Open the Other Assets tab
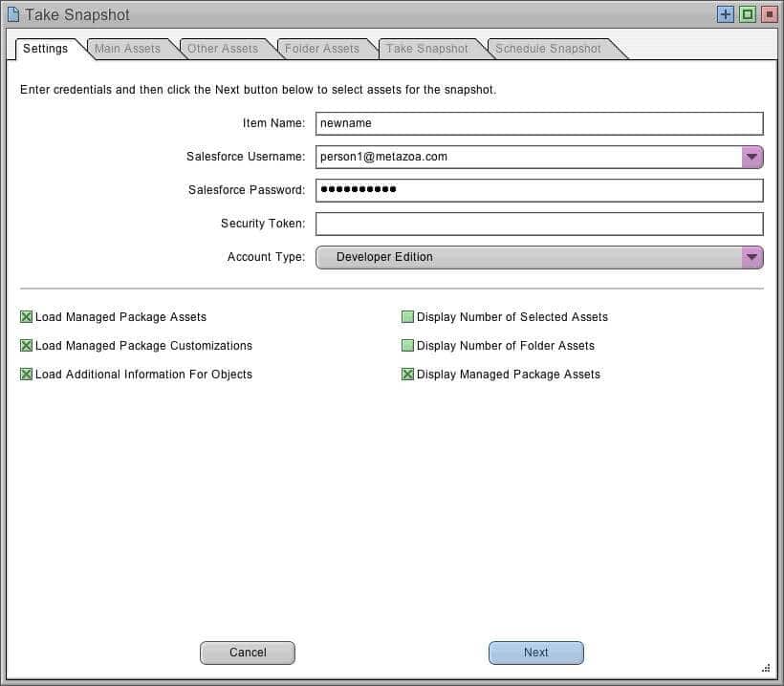 pyautogui.click(x=223, y=49)
